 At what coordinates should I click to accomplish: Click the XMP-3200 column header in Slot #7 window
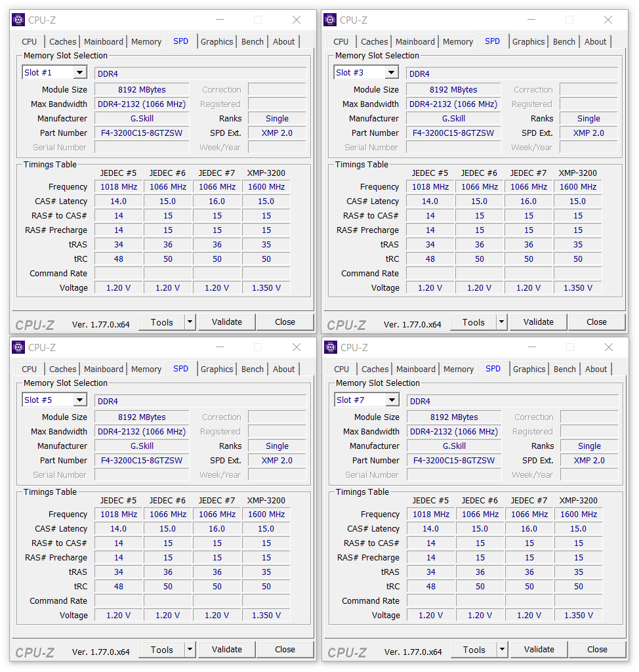click(579, 500)
